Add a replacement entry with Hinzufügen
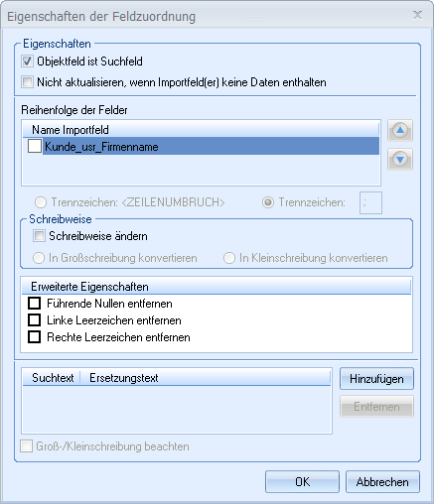434x504 pixels. click(x=376, y=379)
